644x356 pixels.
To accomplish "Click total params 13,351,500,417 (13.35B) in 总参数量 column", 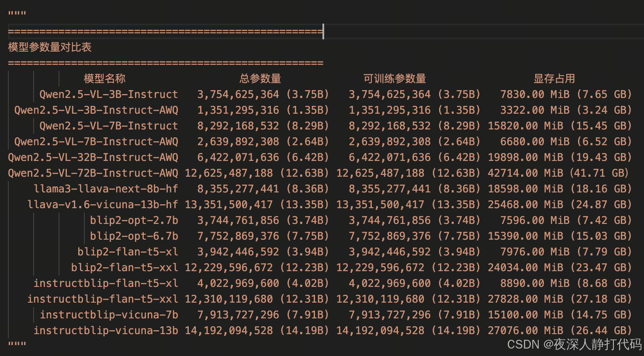I will pos(257,205).
